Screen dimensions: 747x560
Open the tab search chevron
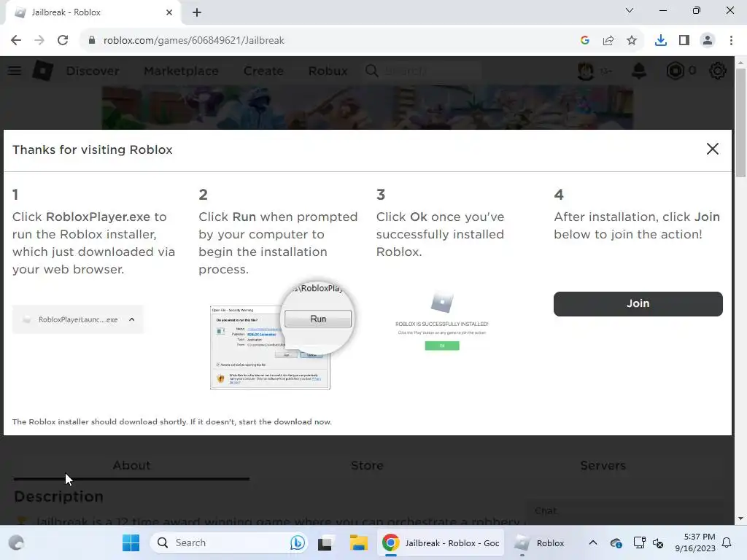pos(630,10)
